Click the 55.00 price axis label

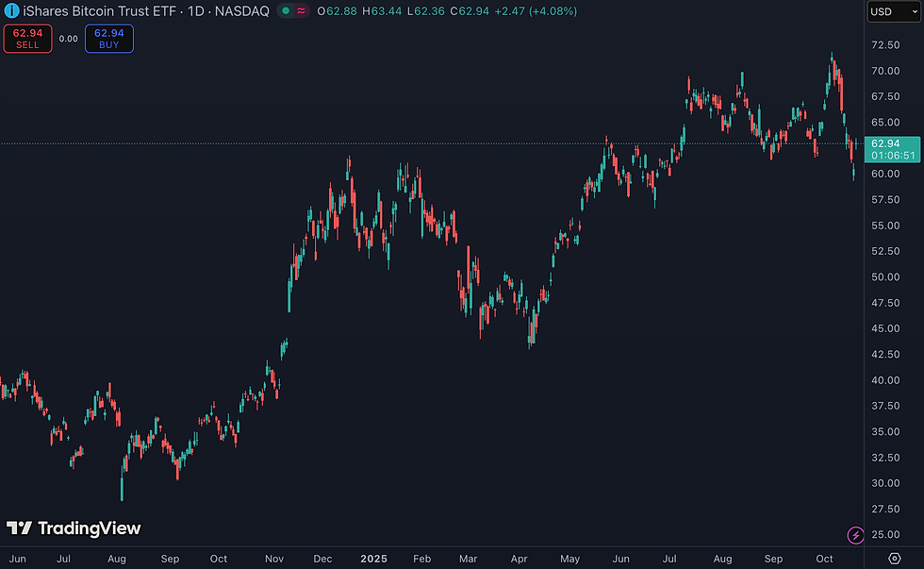[x=885, y=226]
